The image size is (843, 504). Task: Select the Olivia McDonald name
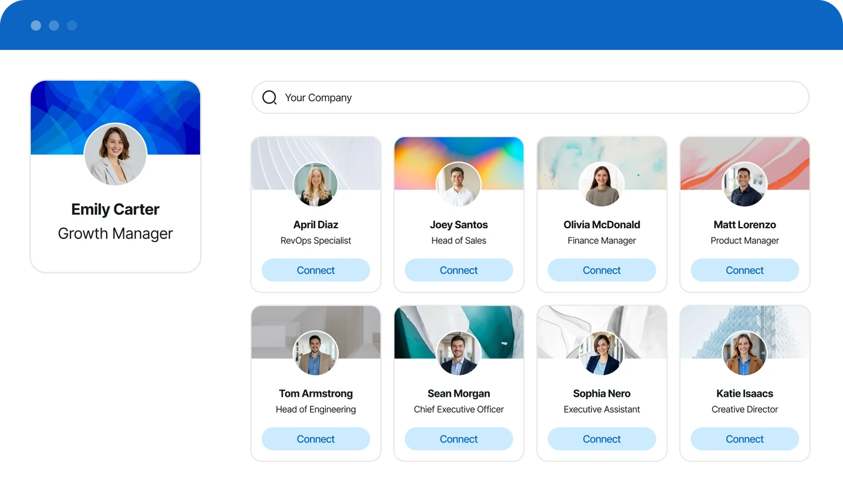pyautogui.click(x=602, y=225)
